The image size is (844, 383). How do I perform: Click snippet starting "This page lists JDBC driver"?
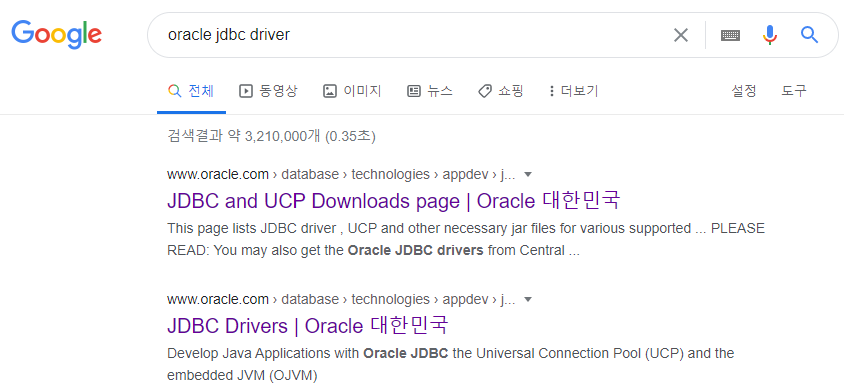pos(466,239)
